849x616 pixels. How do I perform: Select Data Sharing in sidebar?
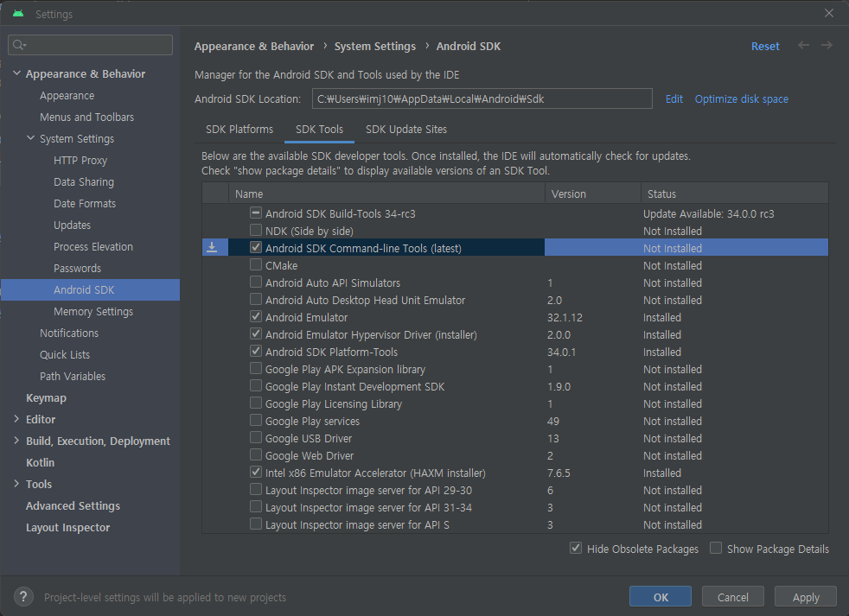tap(84, 182)
